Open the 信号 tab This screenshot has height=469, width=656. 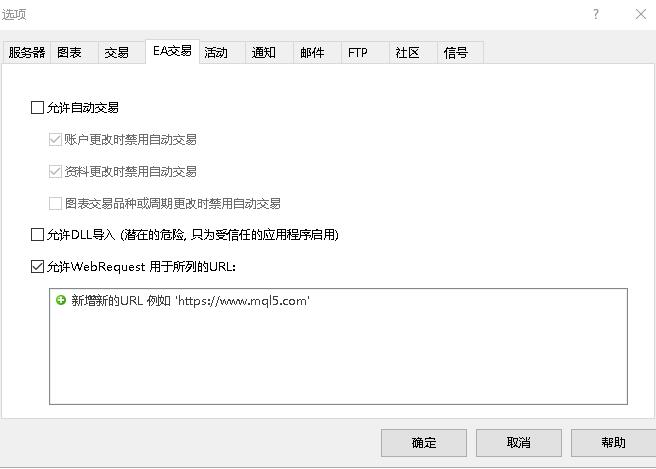pos(460,53)
